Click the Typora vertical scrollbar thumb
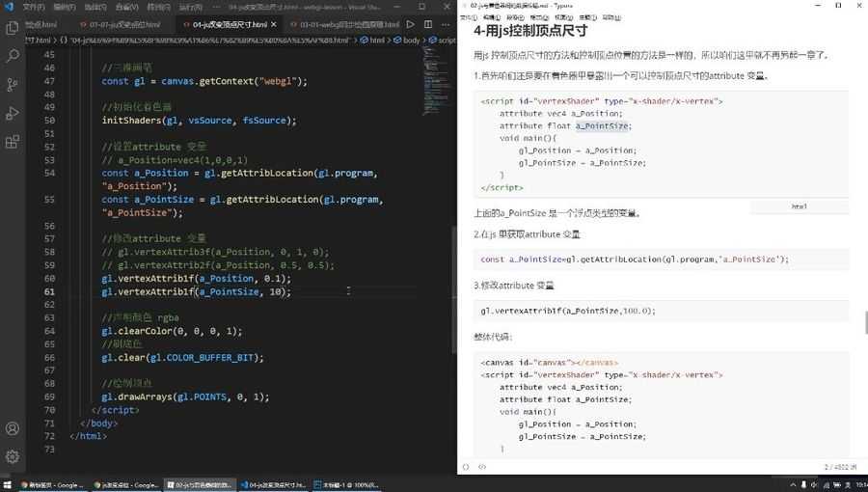 tap(866, 323)
